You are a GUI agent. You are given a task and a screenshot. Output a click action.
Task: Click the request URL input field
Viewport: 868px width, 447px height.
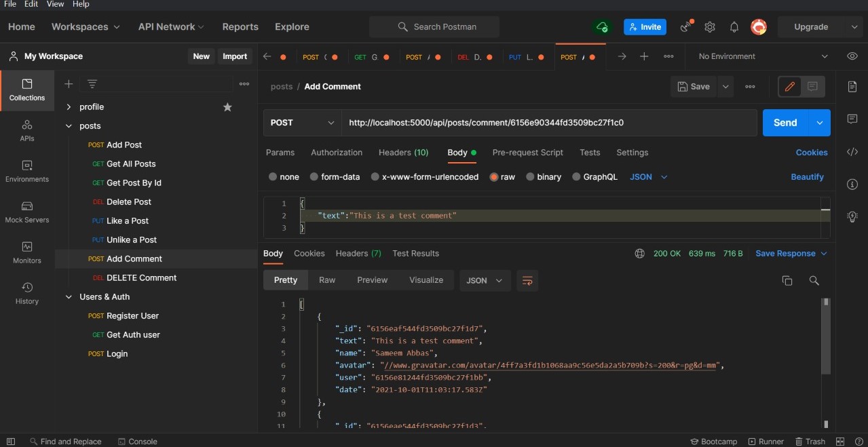549,123
